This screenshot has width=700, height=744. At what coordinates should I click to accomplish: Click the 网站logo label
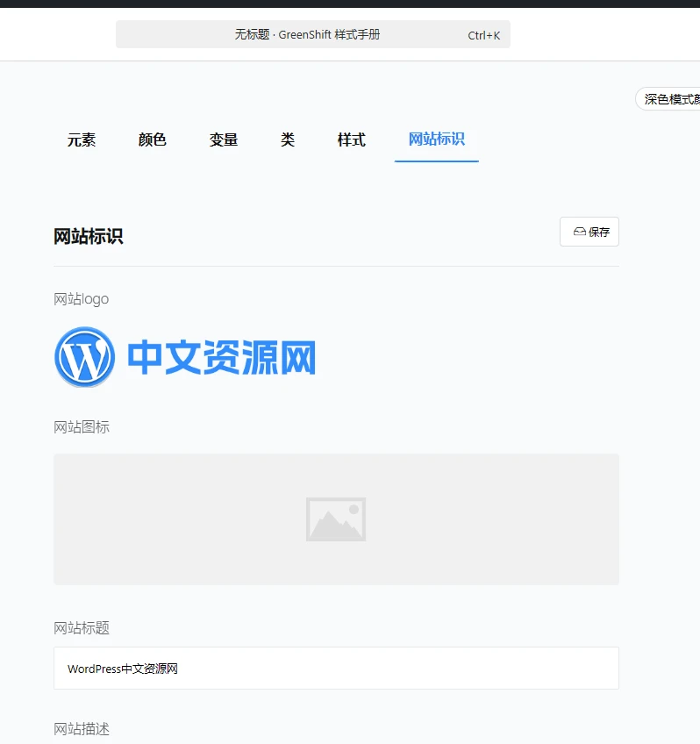click(81, 299)
